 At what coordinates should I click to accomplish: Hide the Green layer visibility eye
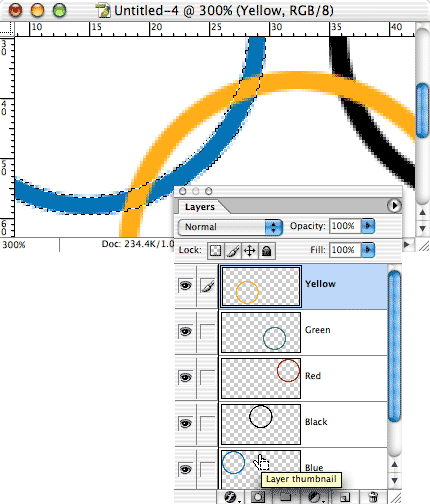[185, 332]
